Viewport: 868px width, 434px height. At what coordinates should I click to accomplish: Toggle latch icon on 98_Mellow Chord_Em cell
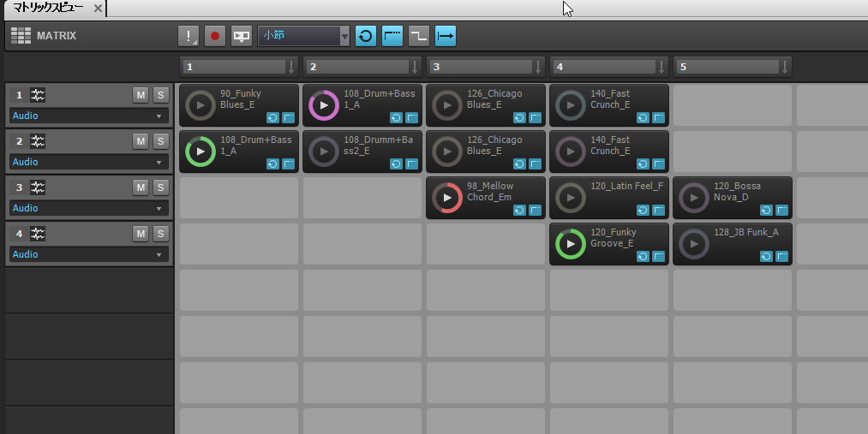(536, 210)
